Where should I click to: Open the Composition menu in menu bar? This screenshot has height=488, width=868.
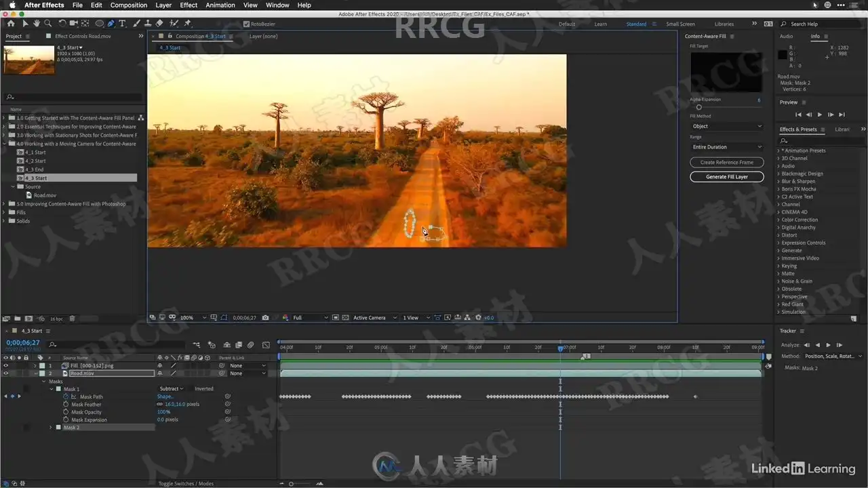[x=128, y=5]
